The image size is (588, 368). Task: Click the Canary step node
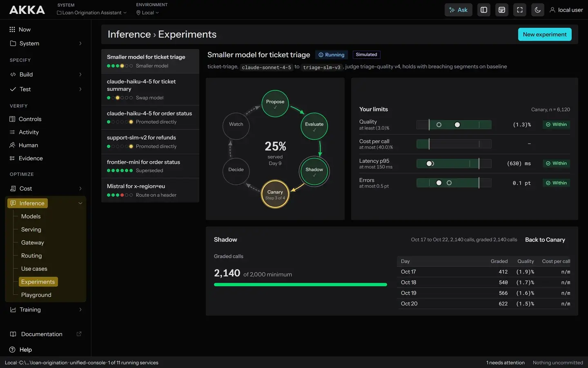coord(275,194)
